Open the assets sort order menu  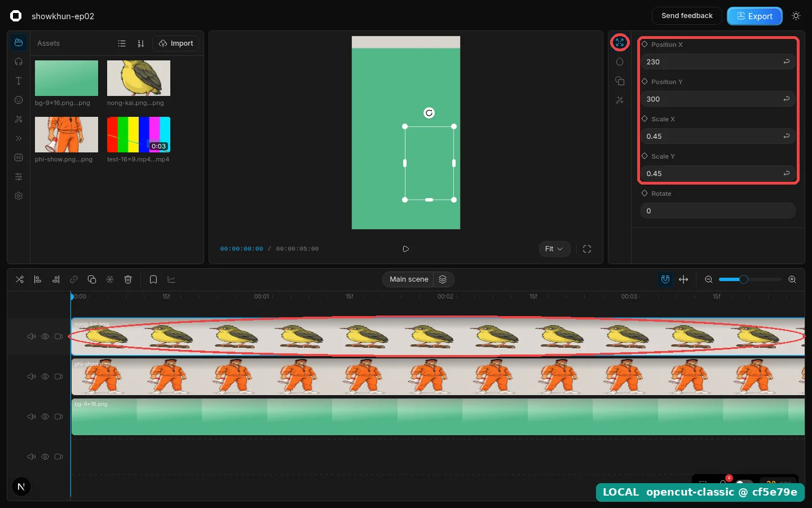click(x=141, y=43)
